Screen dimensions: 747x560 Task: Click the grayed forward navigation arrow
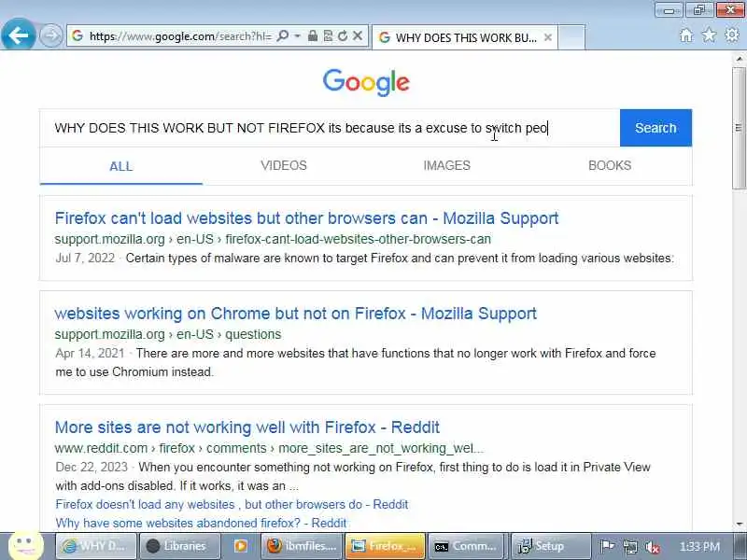pos(50,35)
